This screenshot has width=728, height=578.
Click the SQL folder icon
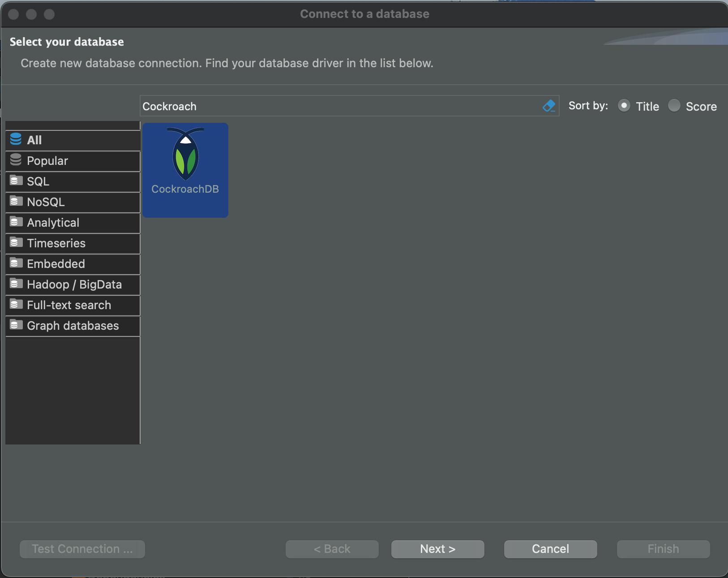pyautogui.click(x=16, y=181)
